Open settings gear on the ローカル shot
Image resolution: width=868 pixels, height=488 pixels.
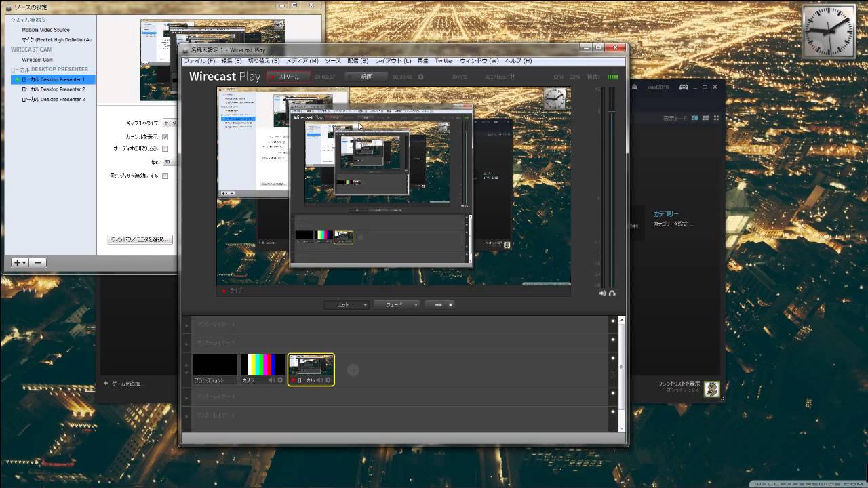tap(329, 380)
